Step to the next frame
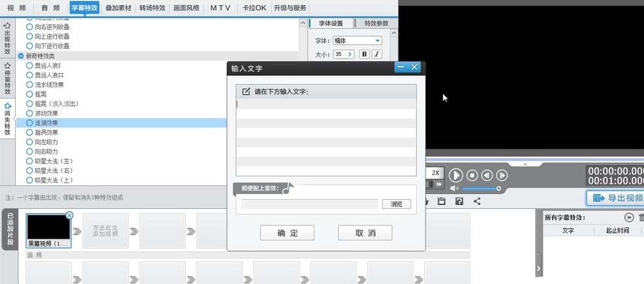Screen dimensions: 644x284 click(x=502, y=175)
